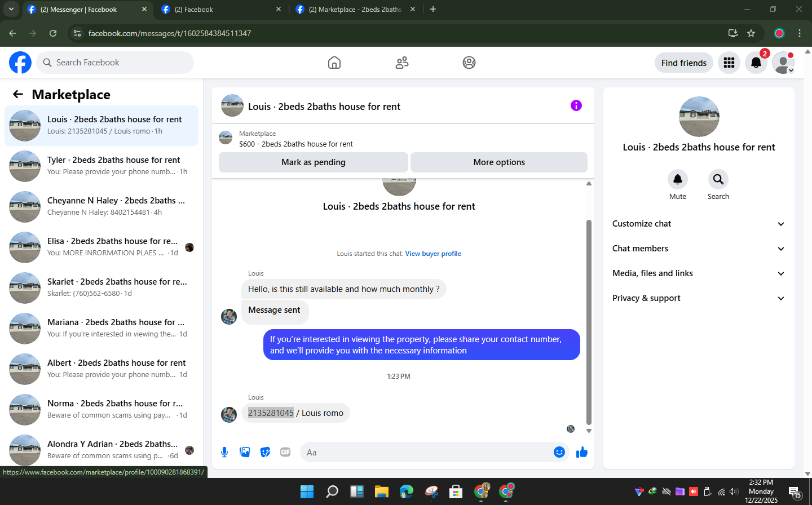This screenshot has height=505, width=812.
Task: Open View buyer profile link
Action: click(433, 254)
